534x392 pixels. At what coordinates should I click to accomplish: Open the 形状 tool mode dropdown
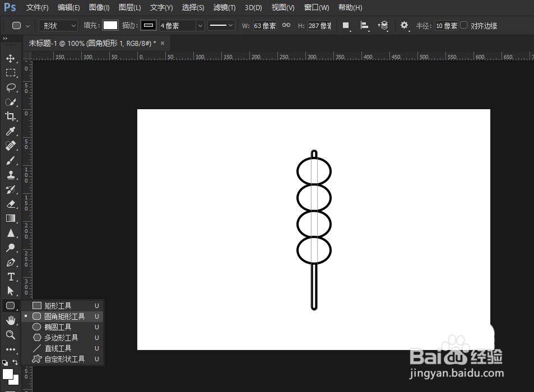click(59, 26)
